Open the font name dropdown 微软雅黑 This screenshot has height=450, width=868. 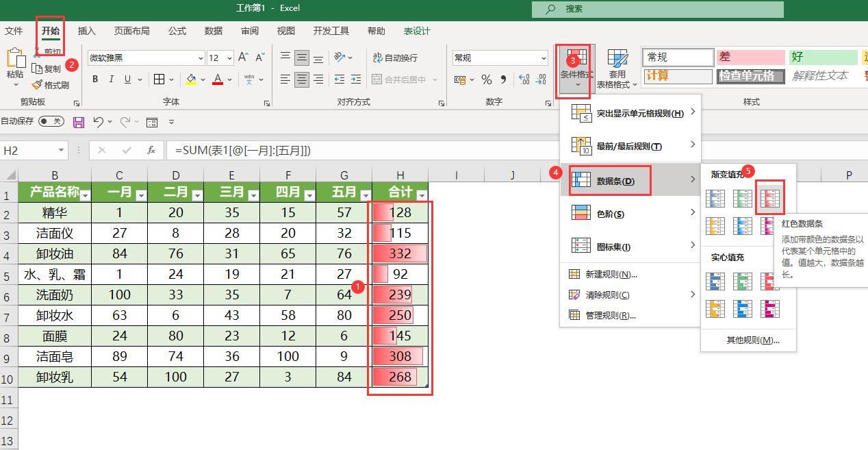201,58
